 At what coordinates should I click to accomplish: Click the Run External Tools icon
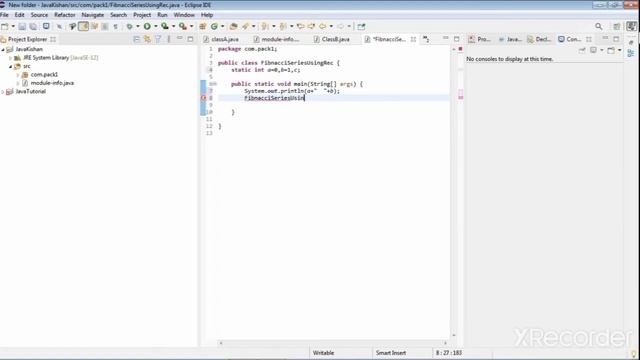click(182, 27)
